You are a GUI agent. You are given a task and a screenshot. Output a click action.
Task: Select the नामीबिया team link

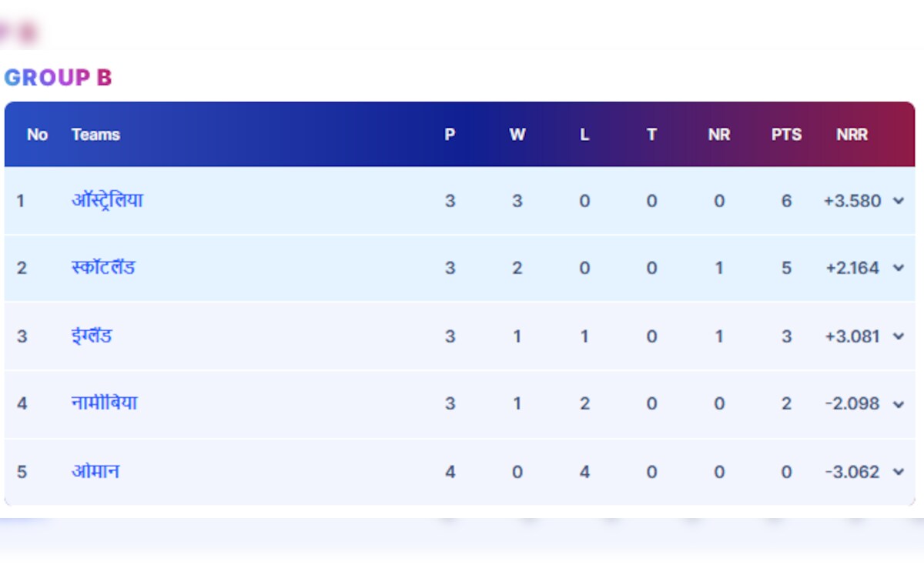[x=104, y=403]
